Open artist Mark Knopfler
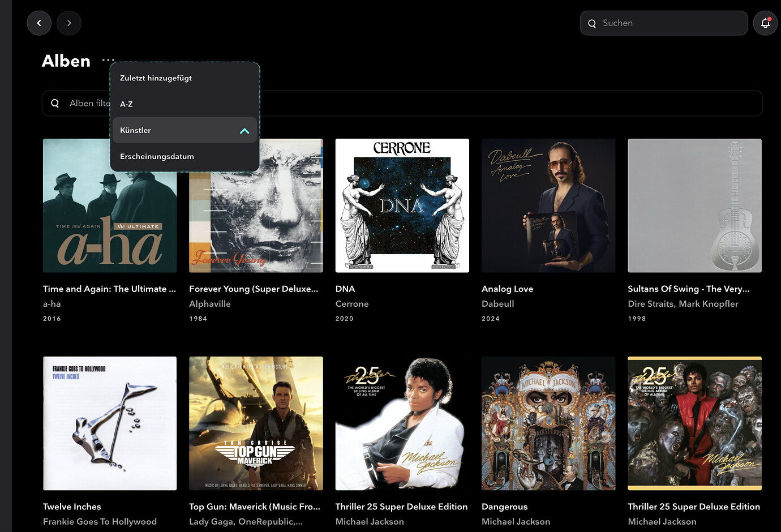This screenshot has height=532, width=781. (709, 304)
